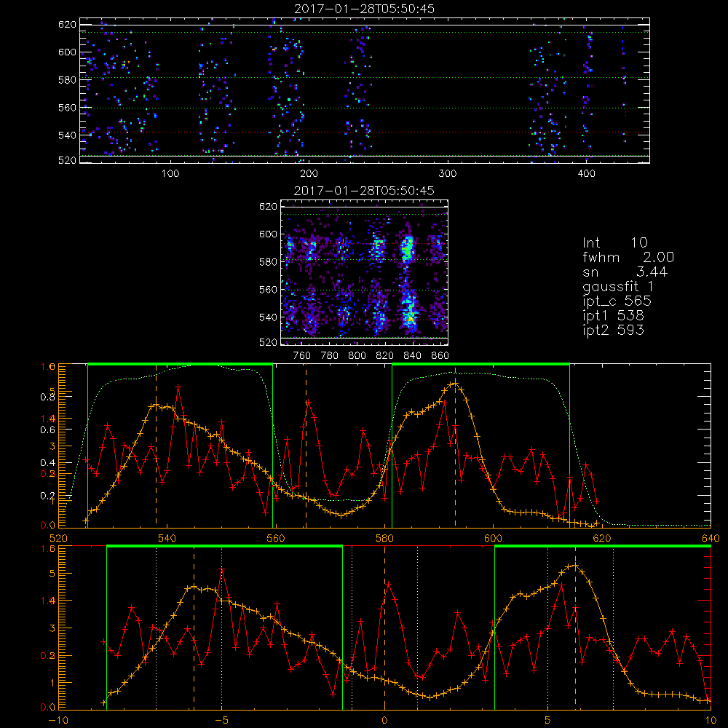Viewport: 728px width, 728px height.
Task: Click x-axis label 200 on top plot
Action: point(309,174)
